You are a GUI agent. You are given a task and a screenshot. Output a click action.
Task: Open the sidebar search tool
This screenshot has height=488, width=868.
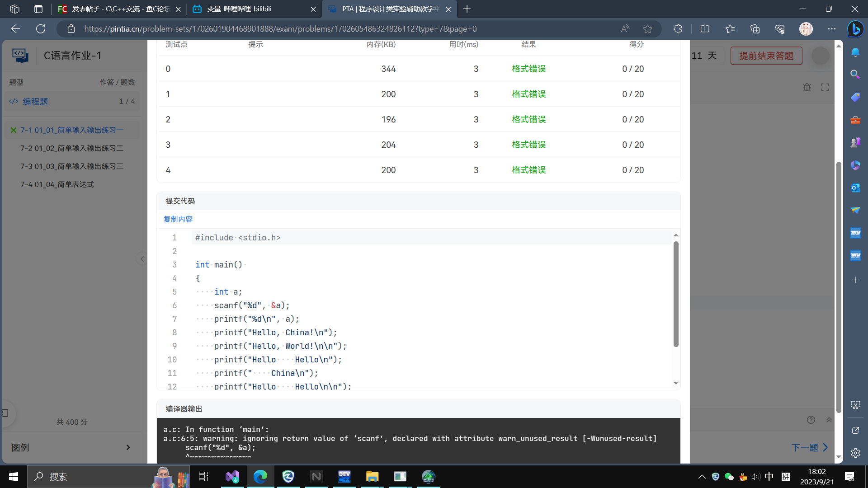855,74
